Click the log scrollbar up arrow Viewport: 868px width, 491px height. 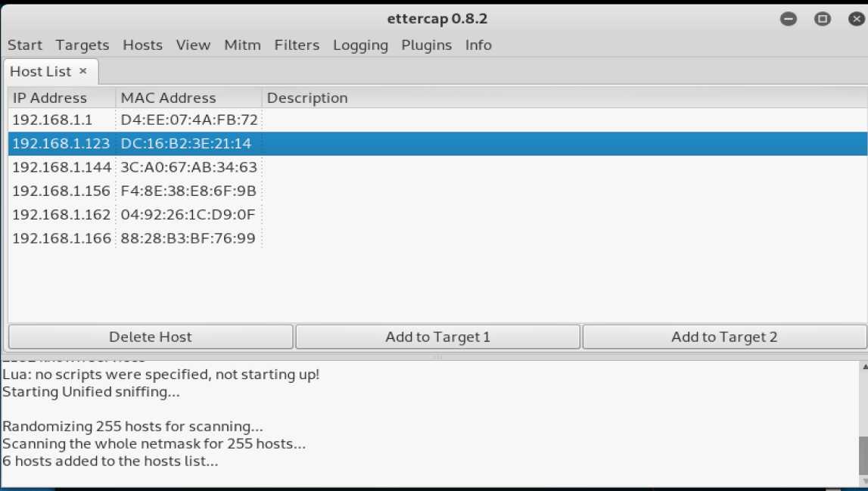[863, 366]
